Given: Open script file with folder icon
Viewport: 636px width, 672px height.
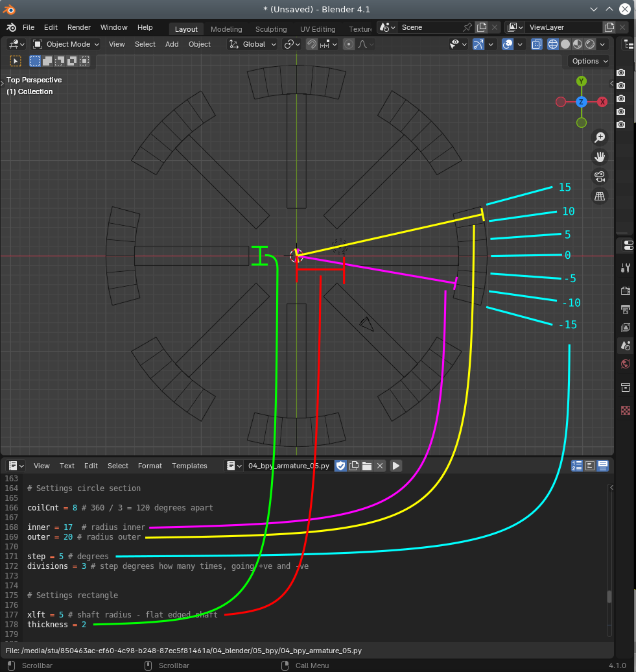Looking at the screenshot, I should (x=367, y=466).
